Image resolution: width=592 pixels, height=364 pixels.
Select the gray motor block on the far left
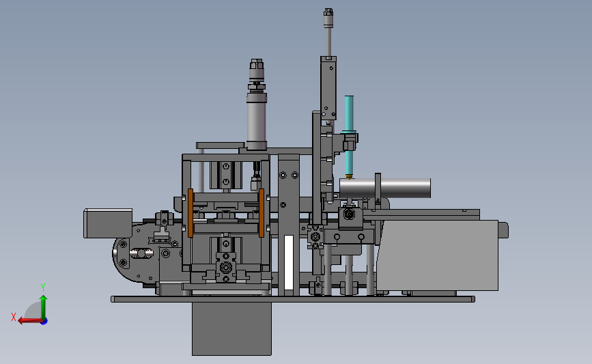tap(108, 223)
